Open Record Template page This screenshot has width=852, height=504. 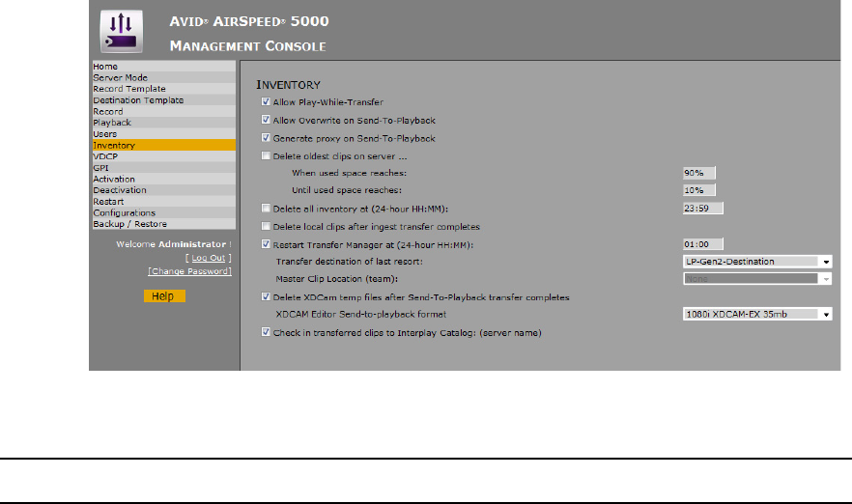pos(164,89)
